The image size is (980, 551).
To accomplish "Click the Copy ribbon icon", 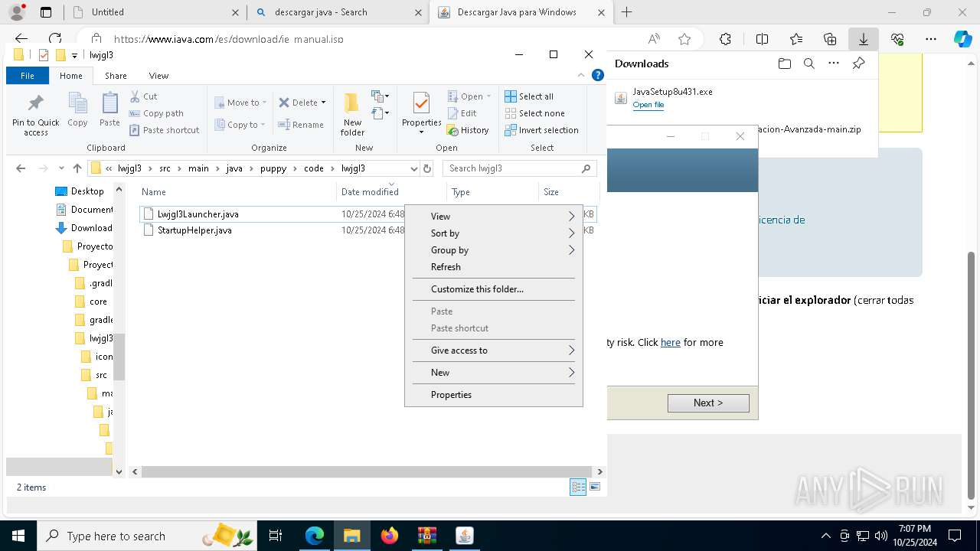I will [77, 104].
